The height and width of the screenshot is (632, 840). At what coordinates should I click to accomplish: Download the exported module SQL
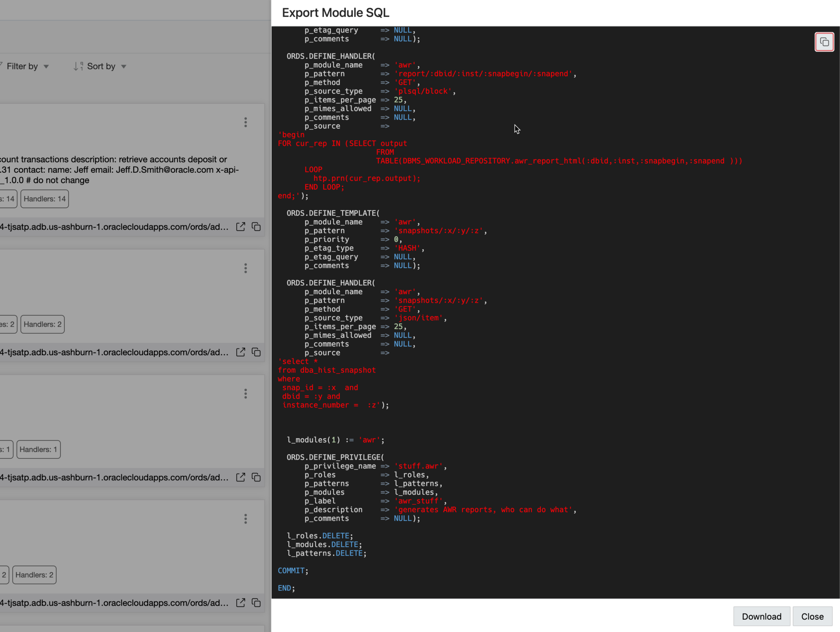761,616
